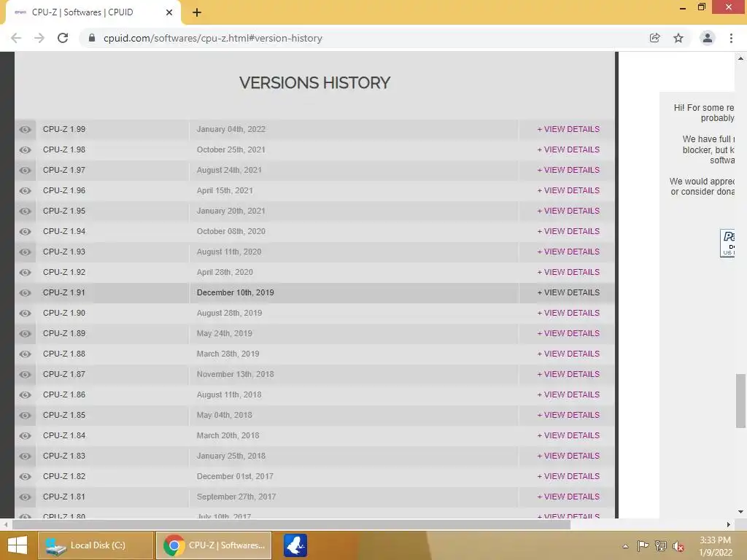The height and width of the screenshot is (560, 747).
Task: Click View Details in the CPU-Z 1.94 row
Action: [x=568, y=232]
